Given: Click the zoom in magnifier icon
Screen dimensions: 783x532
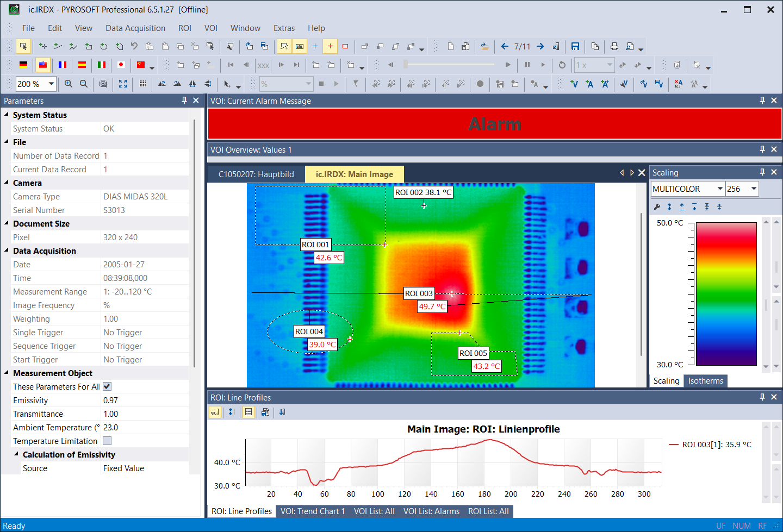Looking at the screenshot, I should (x=69, y=84).
